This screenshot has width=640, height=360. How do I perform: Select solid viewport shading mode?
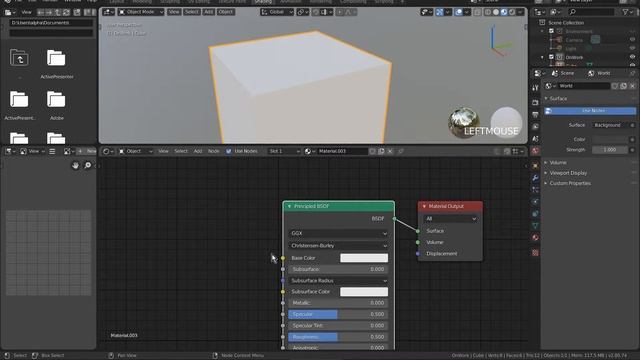(496, 12)
